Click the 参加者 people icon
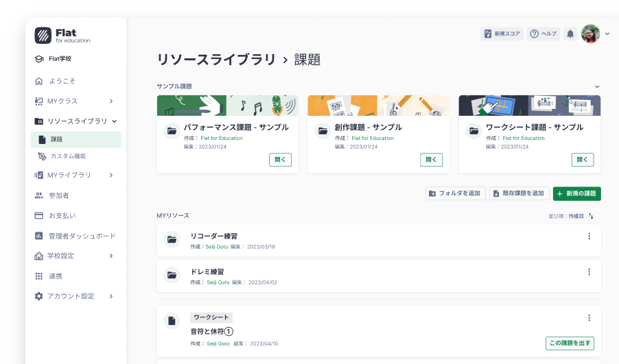This screenshot has width=619, height=364. (38, 195)
